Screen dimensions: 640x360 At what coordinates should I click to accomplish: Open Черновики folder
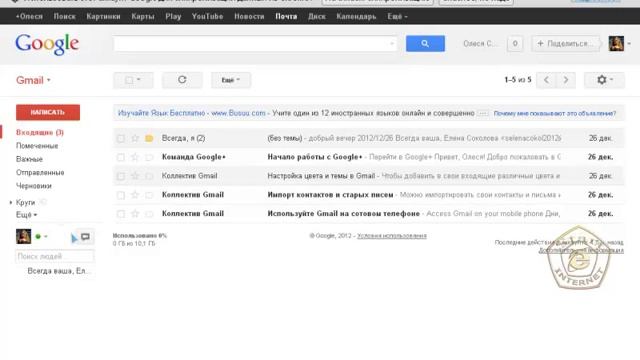(x=33, y=186)
